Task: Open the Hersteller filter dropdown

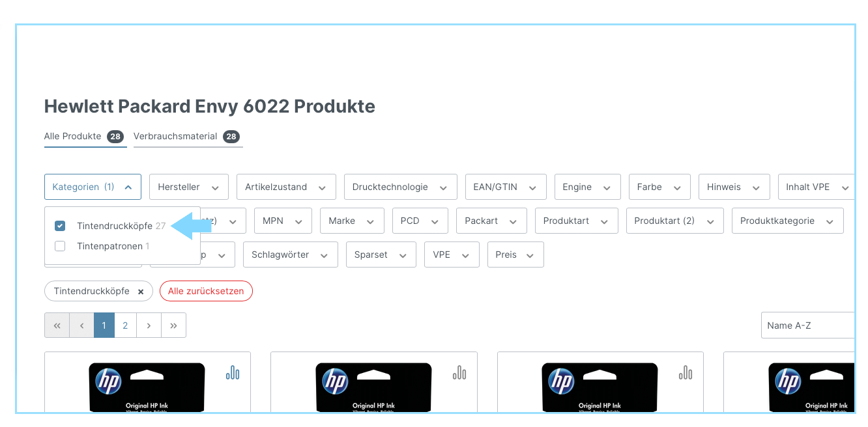Action: tap(189, 187)
